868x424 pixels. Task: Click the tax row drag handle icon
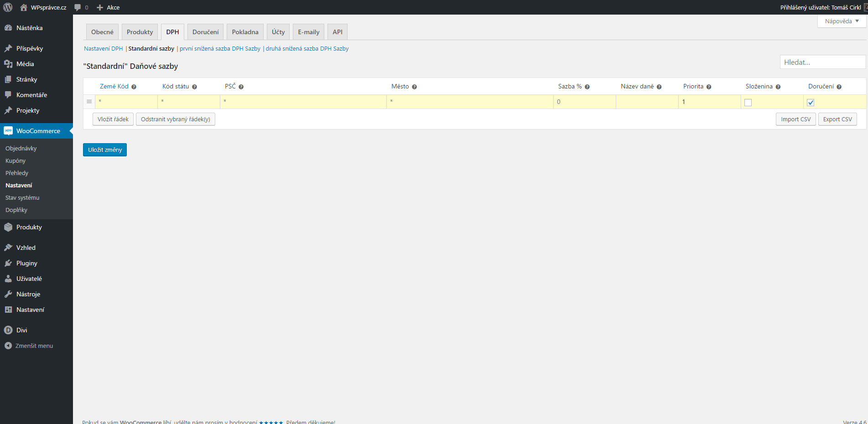89,102
